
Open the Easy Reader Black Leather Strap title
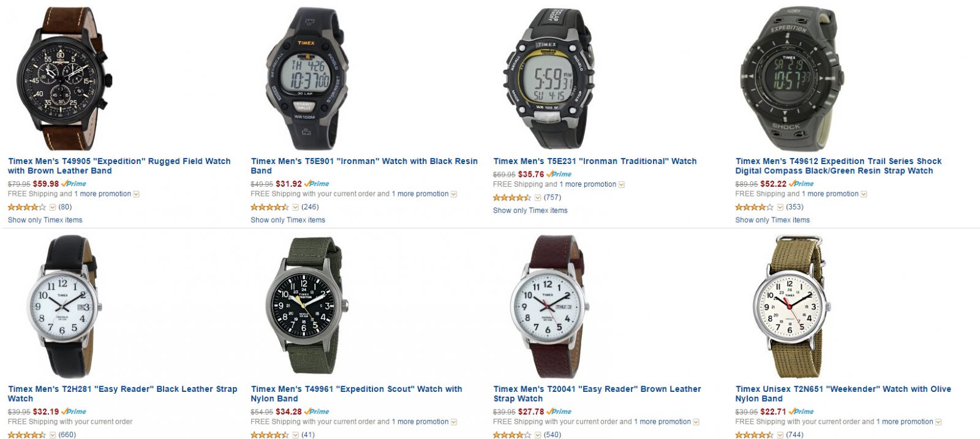click(123, 394)
